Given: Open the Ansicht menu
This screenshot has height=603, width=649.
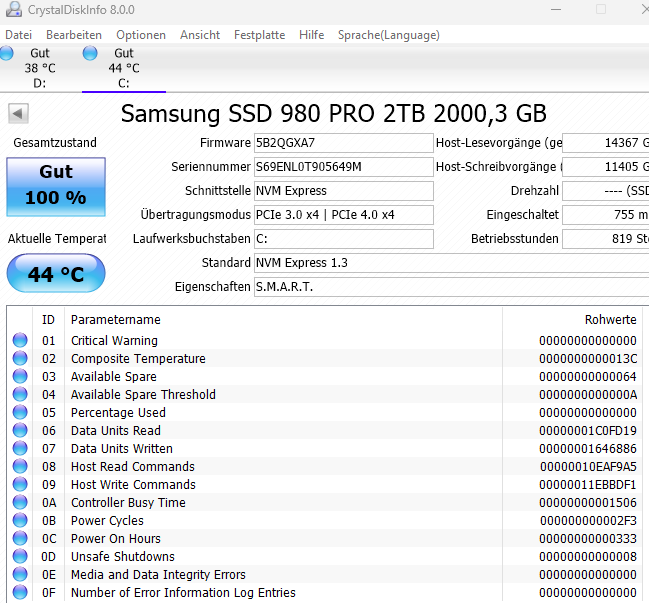Looking at the screenshot, I should [x=200, y=35].
